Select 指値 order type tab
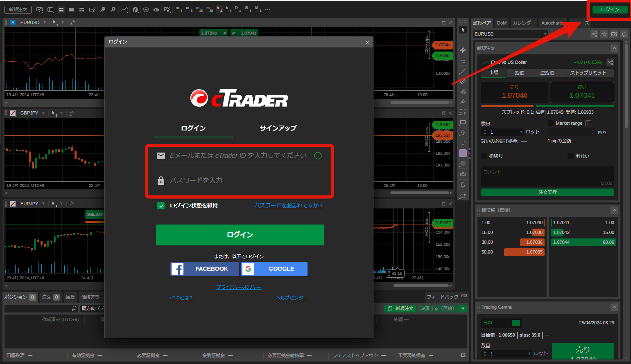631x364 pixels. coord(519,73)
